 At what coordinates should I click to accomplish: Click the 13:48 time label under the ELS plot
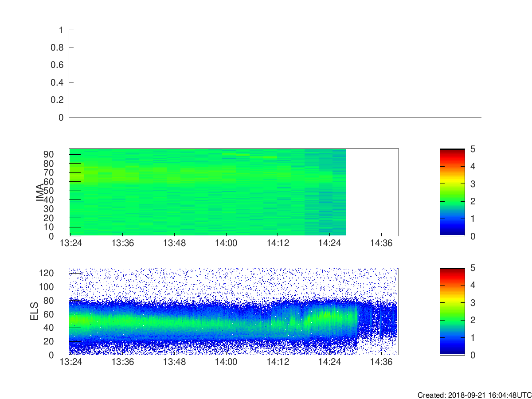pos(174,362)
